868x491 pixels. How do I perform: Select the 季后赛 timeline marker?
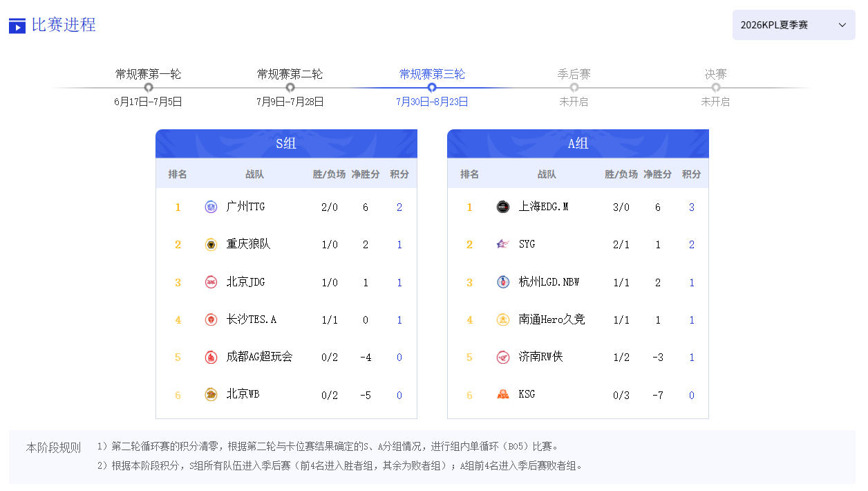point(574,88)
